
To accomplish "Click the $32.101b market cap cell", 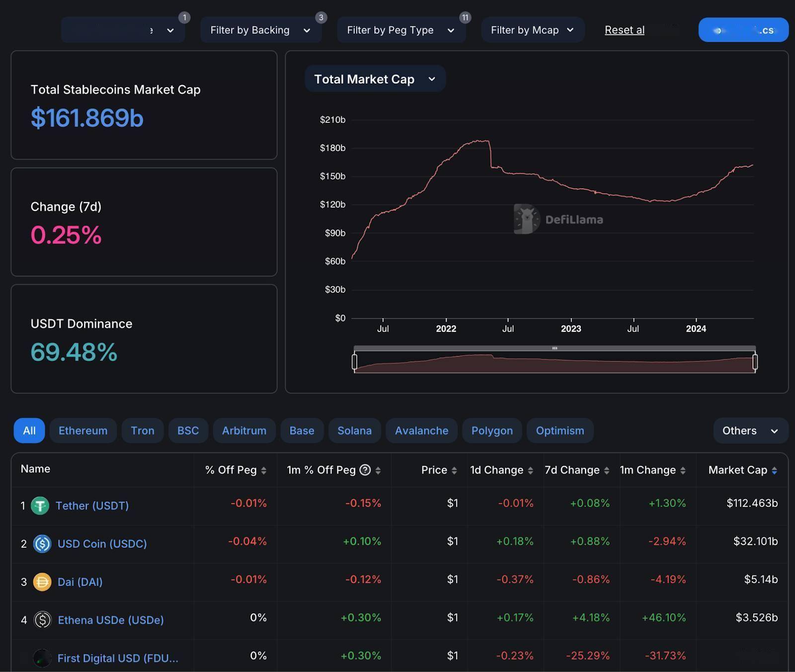I will pos(756,541).
